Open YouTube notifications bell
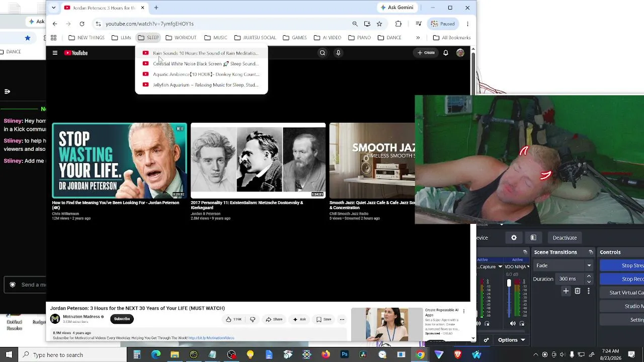 (446, 53)
